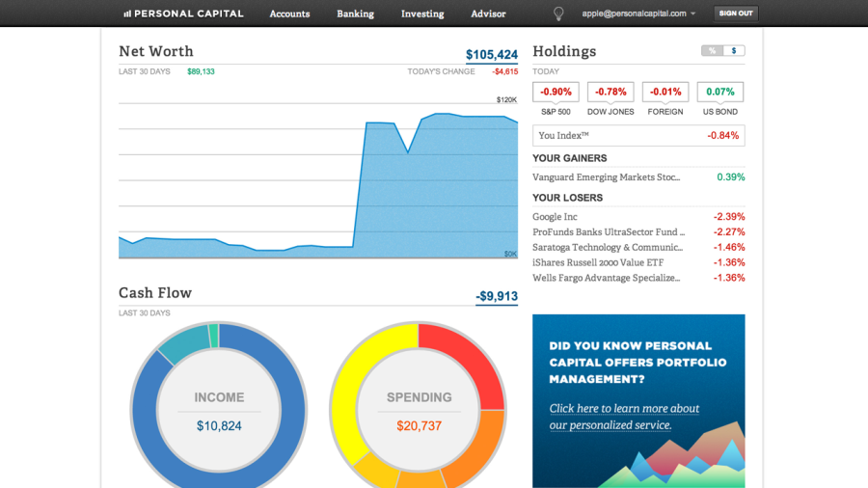The image size is (868, 488).
Task: Click Today's Change -$4,615 value
Action: point(504,71)
